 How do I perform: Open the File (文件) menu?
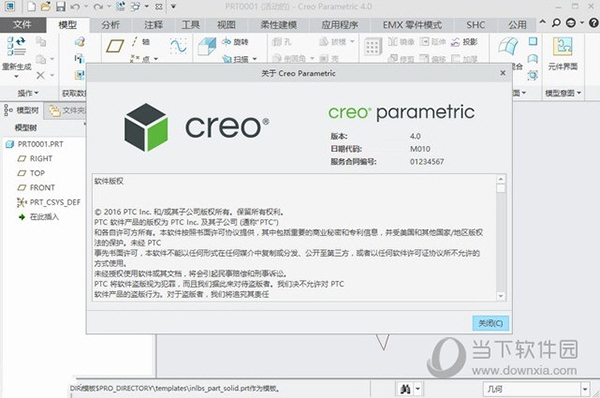(23, 24)
